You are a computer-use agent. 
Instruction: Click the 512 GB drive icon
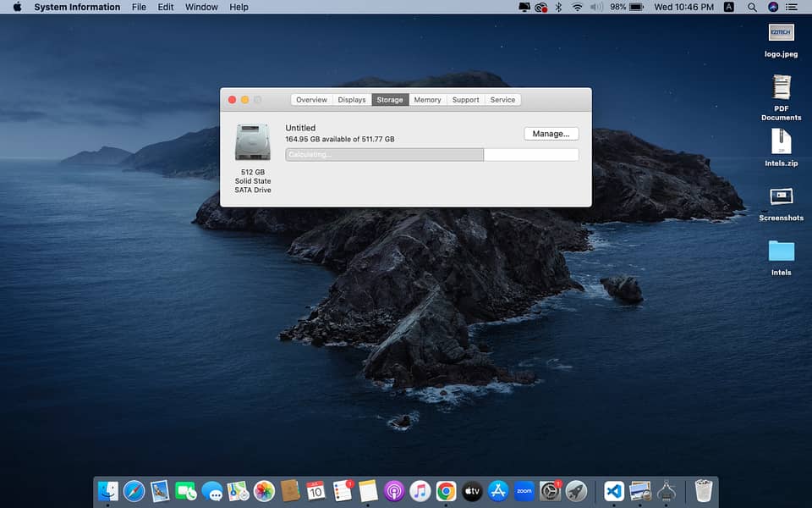pos(253,142)
